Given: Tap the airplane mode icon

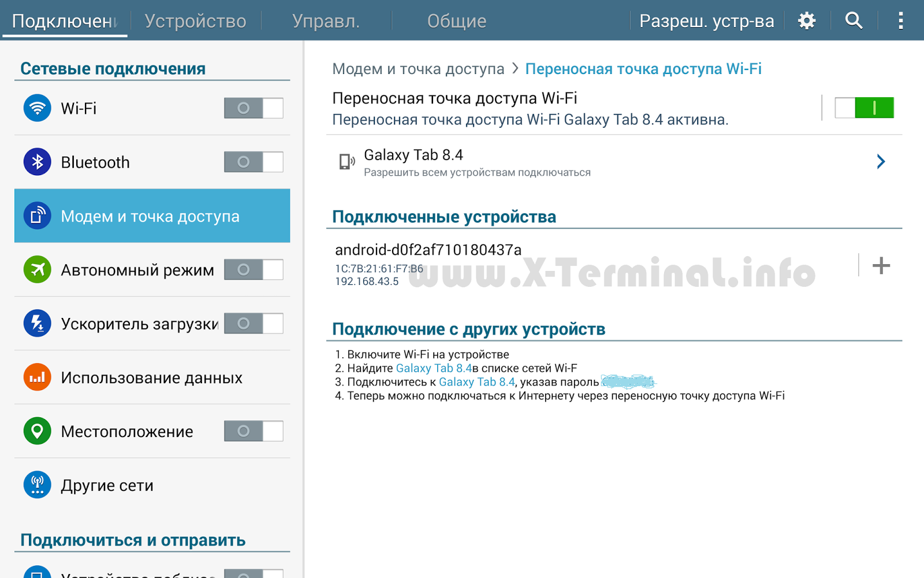Looking at the screenshot, I should pos(37,269).
